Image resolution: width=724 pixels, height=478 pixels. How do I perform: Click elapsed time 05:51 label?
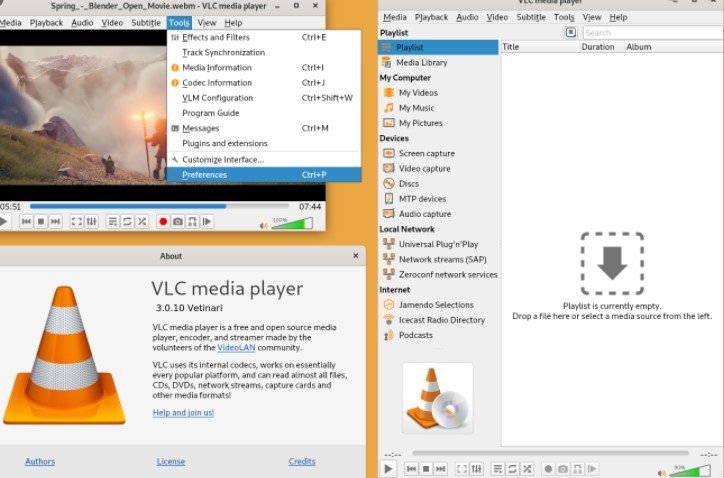tap(10, 206)
